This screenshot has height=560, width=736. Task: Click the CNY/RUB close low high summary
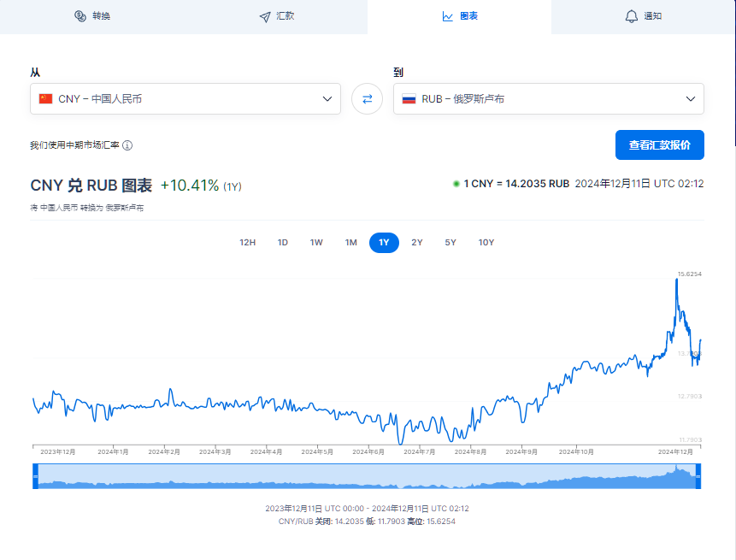point(367,522)
